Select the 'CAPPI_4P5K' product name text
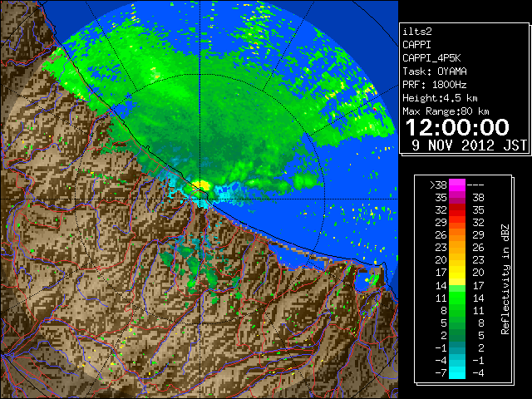Viewport: 532px width, 399px height. click(431, 58)
